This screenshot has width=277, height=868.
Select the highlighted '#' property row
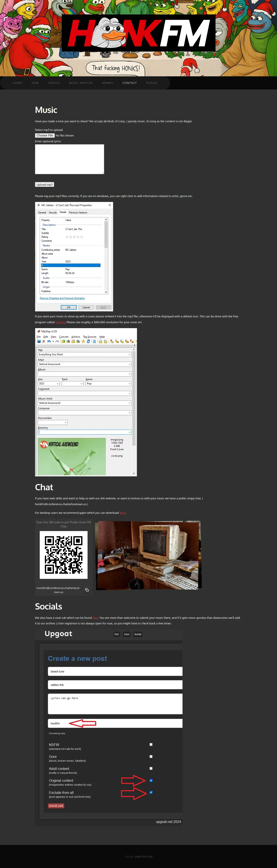point(71,266)
